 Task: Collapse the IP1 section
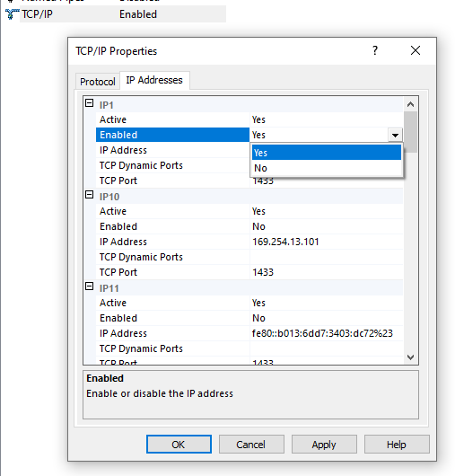click(x=89, y=103)
